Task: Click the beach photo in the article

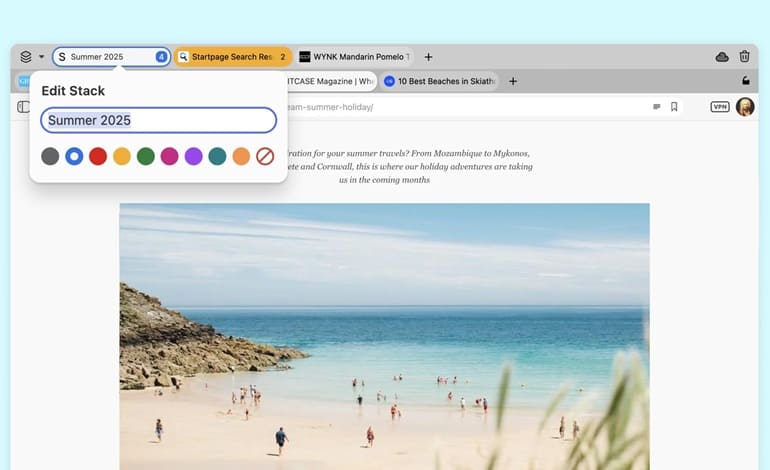Action: pyautogui.click(x=385, y=336)
